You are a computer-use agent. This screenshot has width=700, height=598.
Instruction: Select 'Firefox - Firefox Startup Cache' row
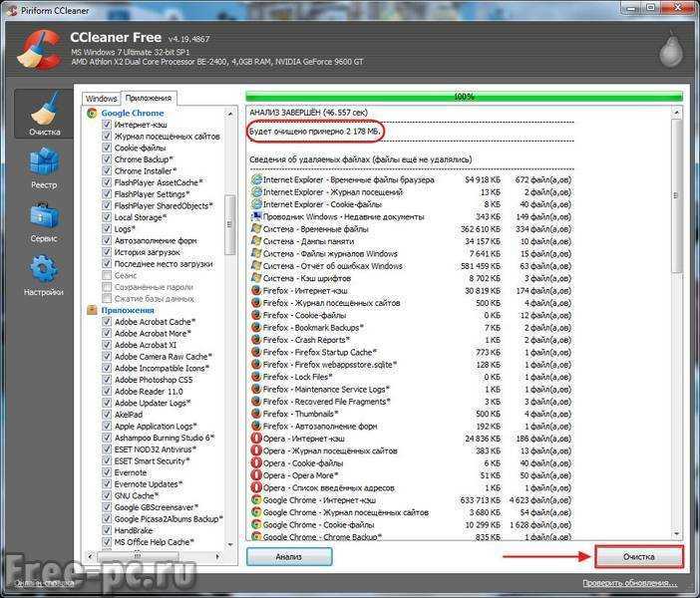click(x=411, y=352)
